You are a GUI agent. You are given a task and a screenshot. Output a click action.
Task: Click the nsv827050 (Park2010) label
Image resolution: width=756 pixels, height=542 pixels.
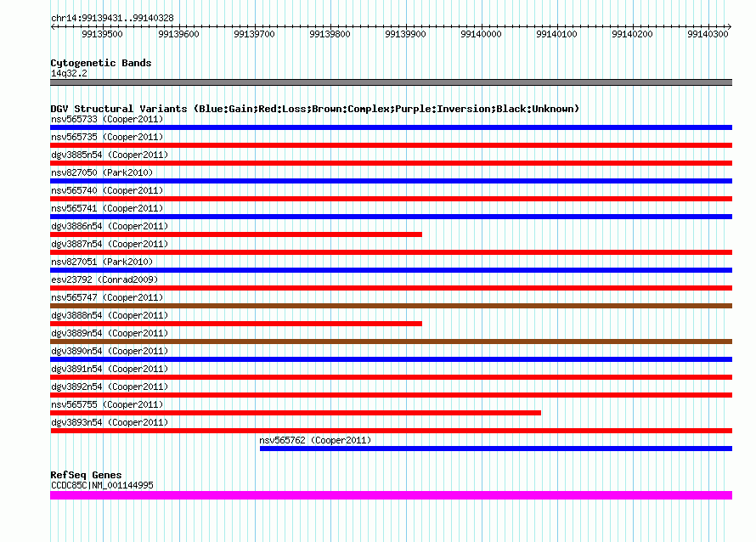pos(102,172)
